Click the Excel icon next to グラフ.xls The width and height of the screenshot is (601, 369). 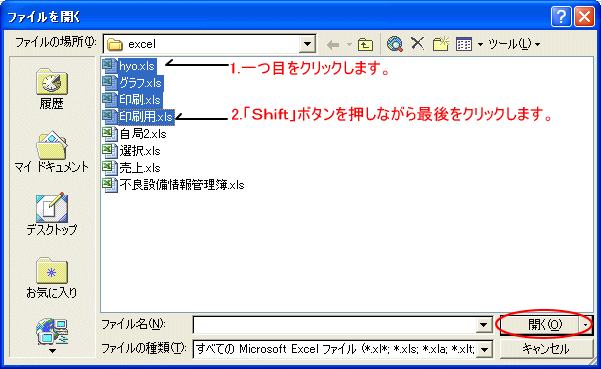[x=110, y=83]
